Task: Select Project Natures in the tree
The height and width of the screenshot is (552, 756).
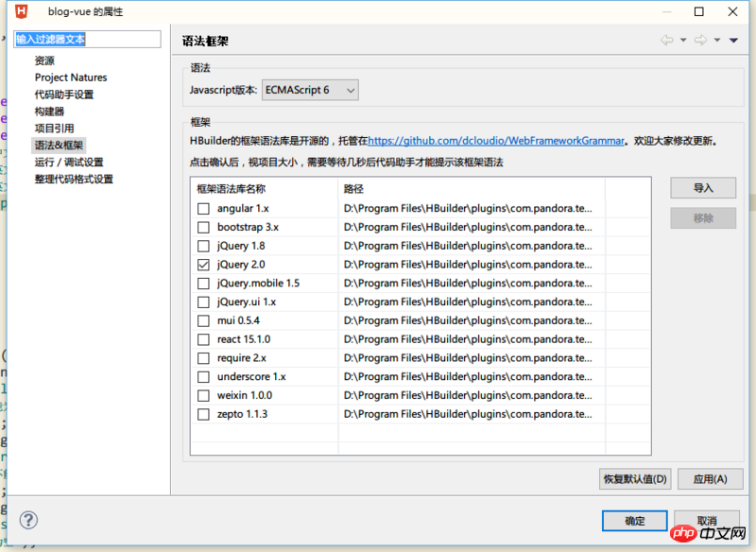Action: [x=71, y=78]
